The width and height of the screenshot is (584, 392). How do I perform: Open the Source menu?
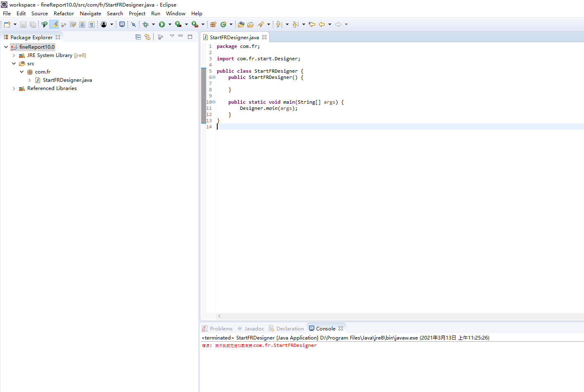(40, 14)
